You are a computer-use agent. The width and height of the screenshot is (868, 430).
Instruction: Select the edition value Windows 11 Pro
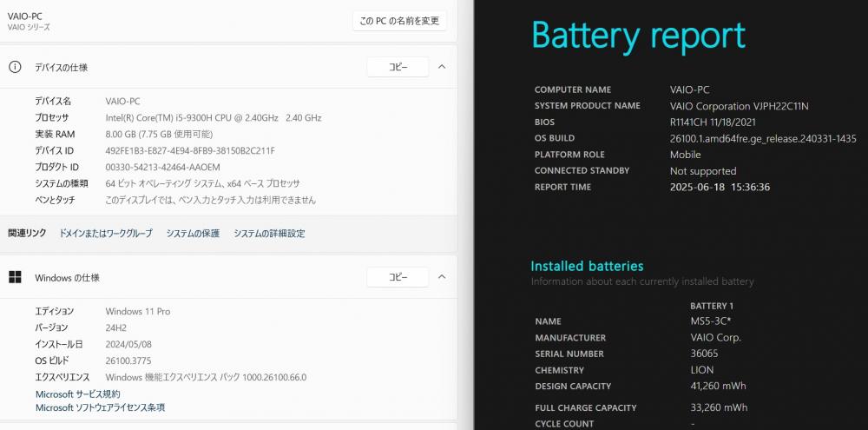tap(138, 311)
